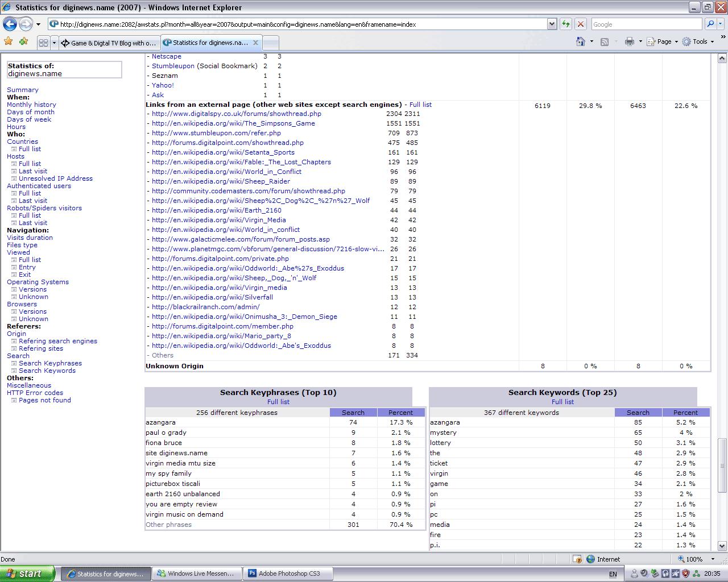Click the vertical scrollbar up arrow
The width and height of the screenshot is (728, 582).
point(722,58)
